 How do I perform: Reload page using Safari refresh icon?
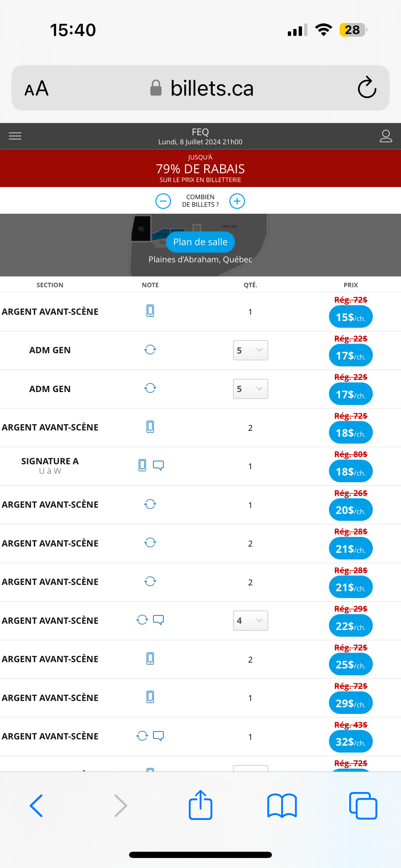pos(367,88)
